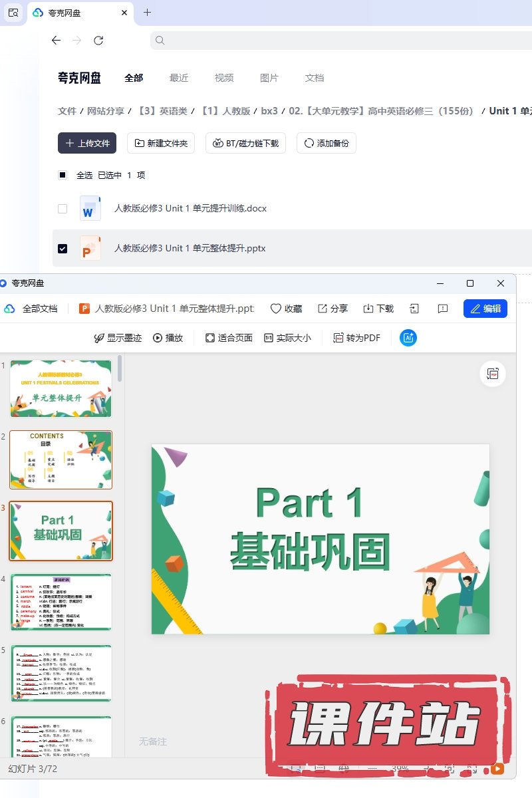This screenshot has width=532, height=798.
Task: Refresh the browser page
Action: click(98, 41)
